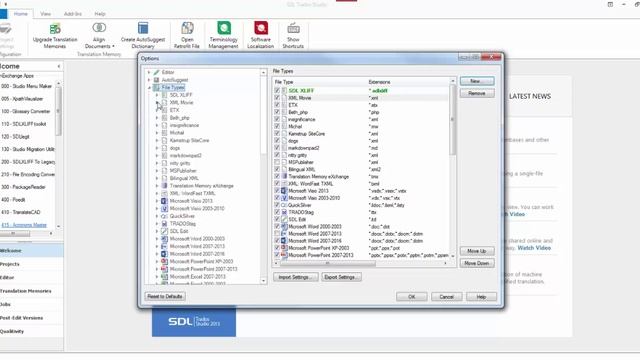
Task: Click the Upgrade Translation Memories ribbon icon
Action: click(x=55, y=29)
